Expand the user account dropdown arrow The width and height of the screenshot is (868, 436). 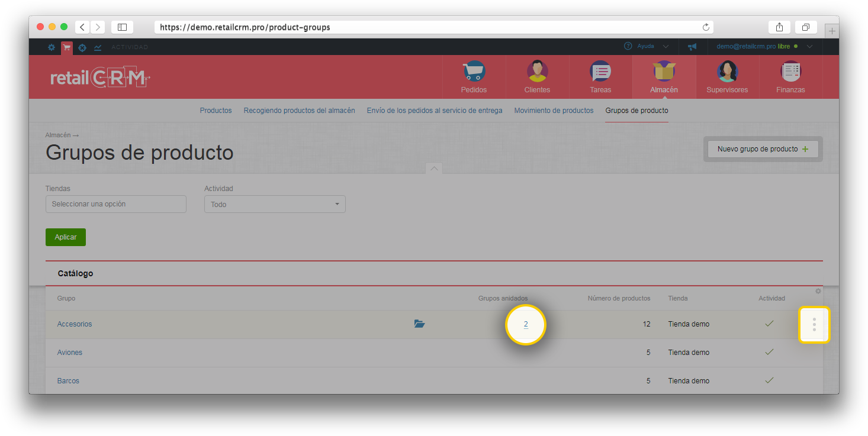tap(809, 47)
